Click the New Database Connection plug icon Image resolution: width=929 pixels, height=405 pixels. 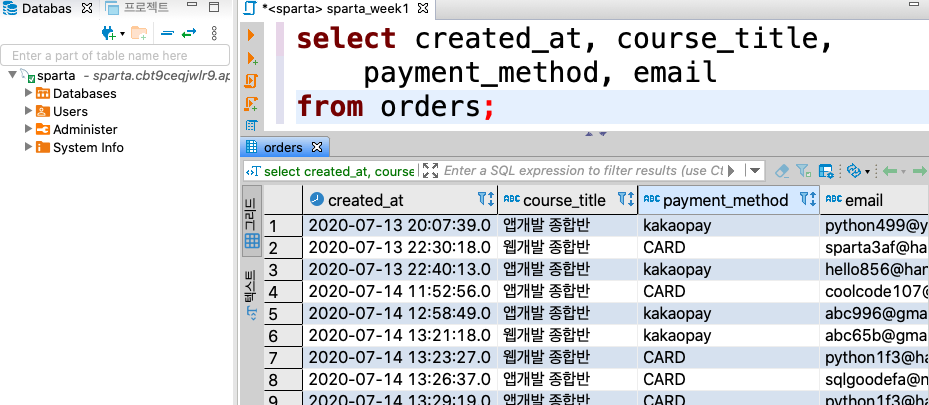tap(108, 33)
